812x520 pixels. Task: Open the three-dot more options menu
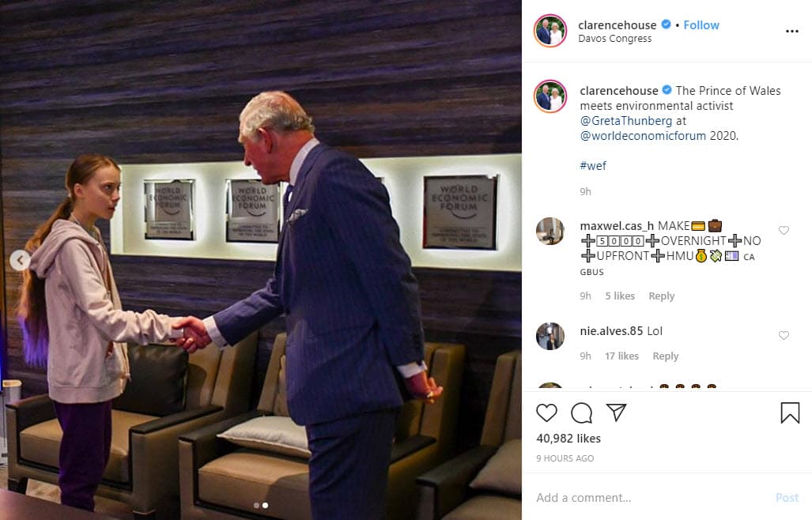click(x=791, y=32)
